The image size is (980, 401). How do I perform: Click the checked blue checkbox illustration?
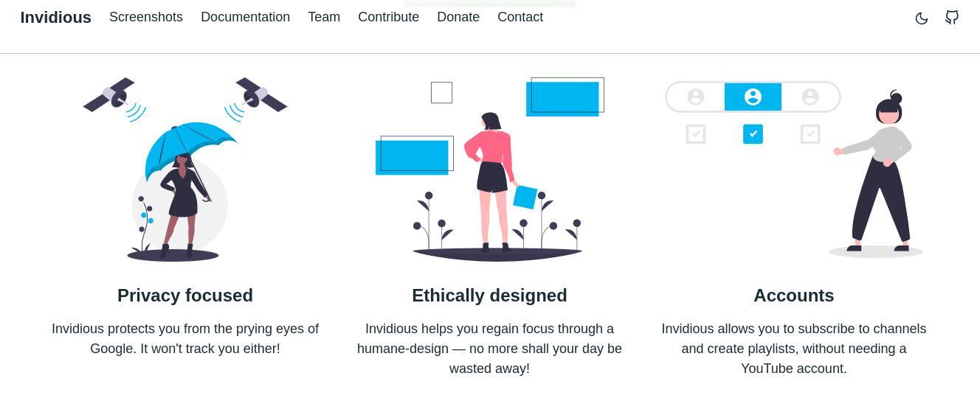753,134
